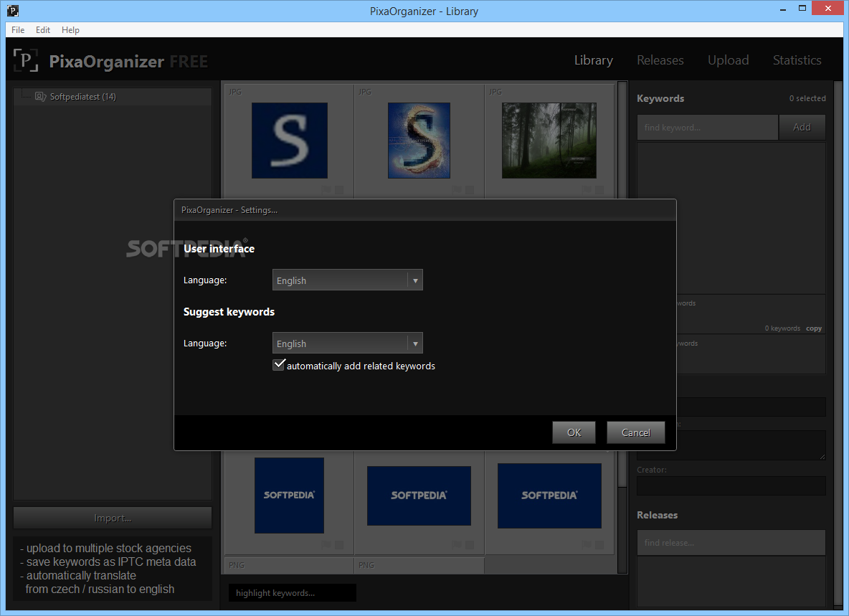Screen dimensions: 849x616
Task: Select the right SOFTPEDIA thumbnail
Action: point(549,496)
